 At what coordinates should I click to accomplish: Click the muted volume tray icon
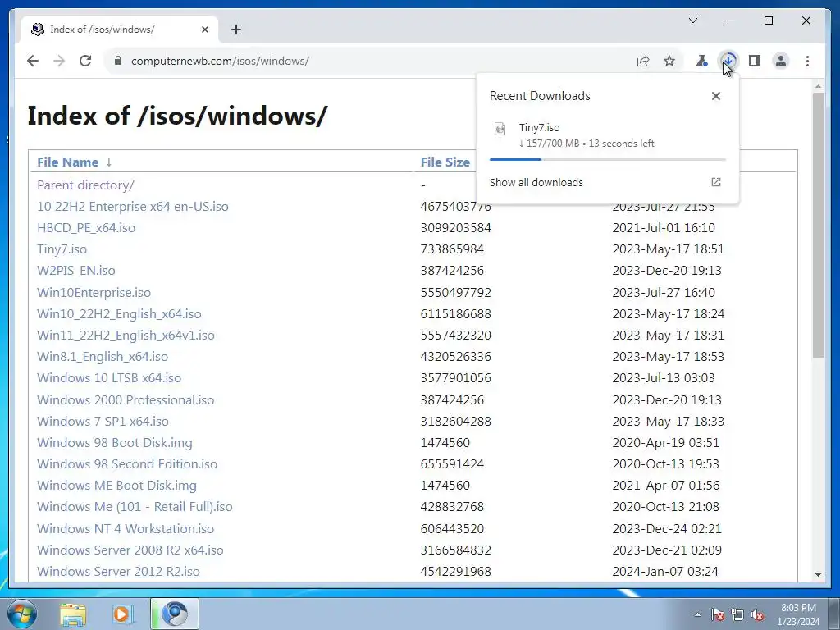pos(757,615)
